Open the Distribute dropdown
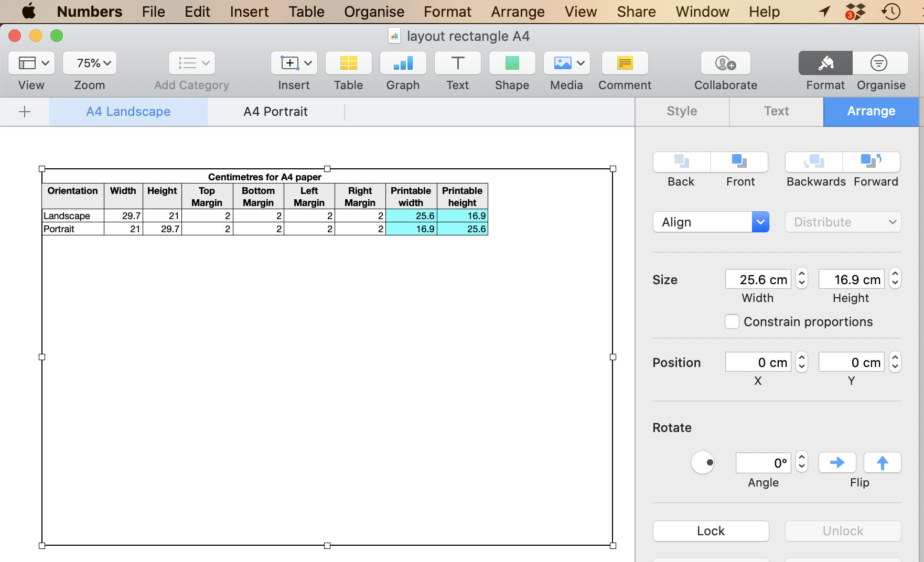Image resolution: width=924 pixels, height=562 pixels. point(843,222)
